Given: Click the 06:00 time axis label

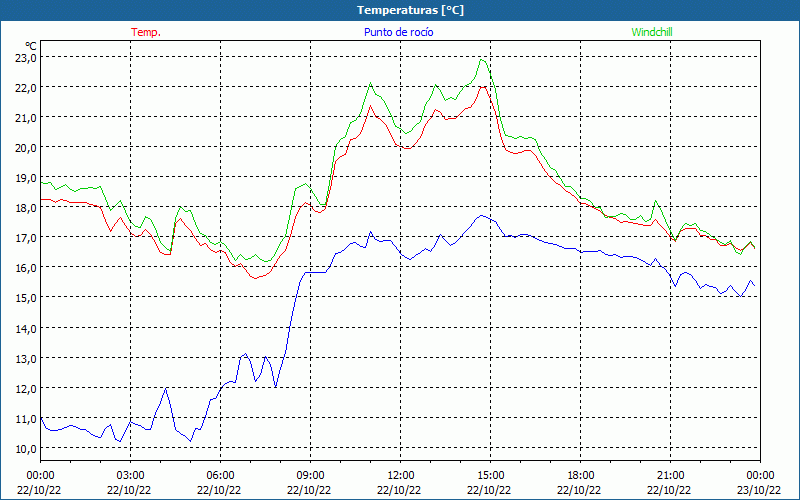Looking at the screenshot, I should (220, 476).
